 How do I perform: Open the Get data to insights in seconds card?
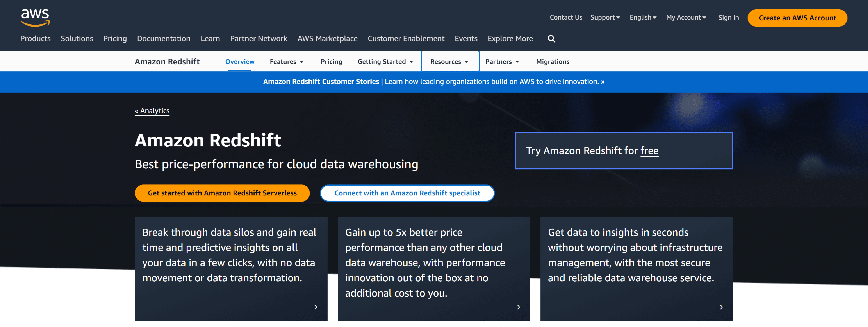[636, 269]
